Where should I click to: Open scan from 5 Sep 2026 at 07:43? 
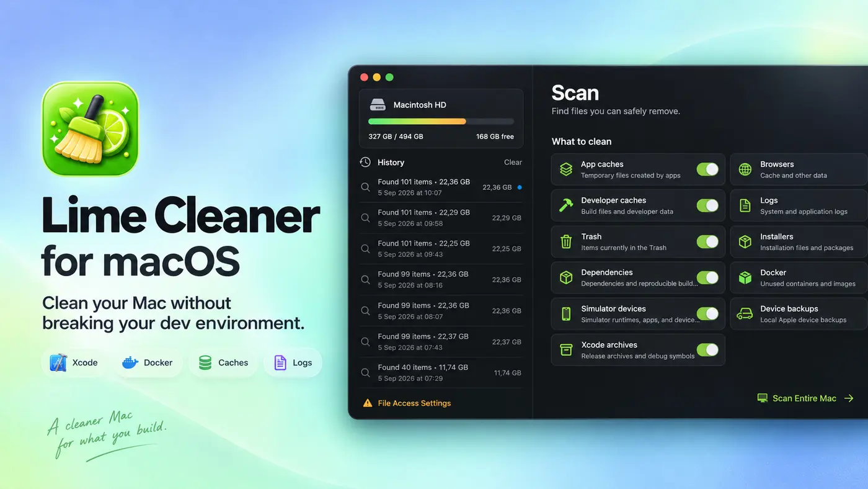click(441, 342)
